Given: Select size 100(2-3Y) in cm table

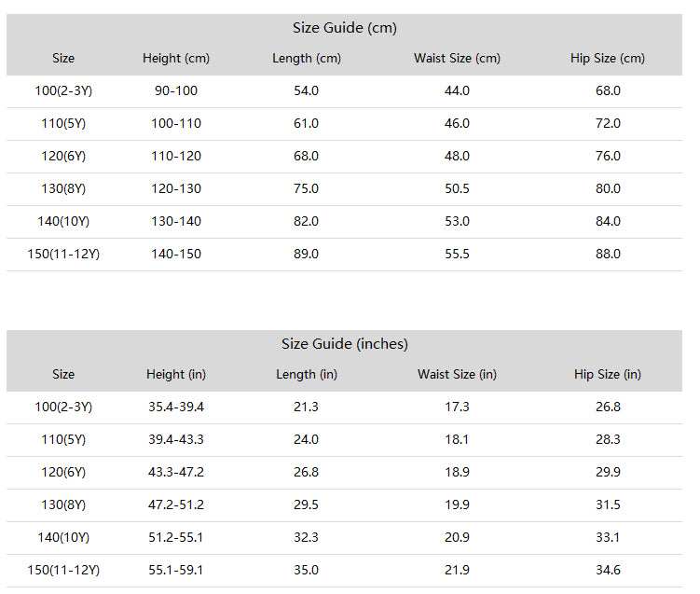Looking at the screenshot, I should pyautogui.click(x=63, y=91).
